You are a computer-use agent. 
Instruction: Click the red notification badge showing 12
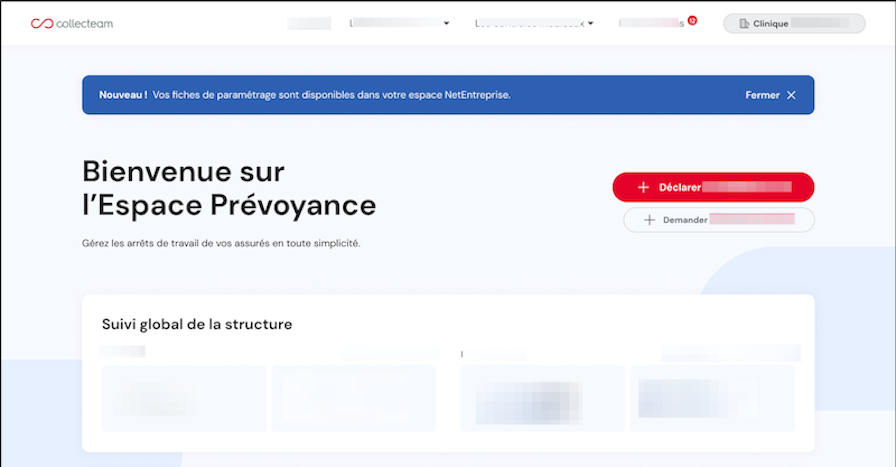692,20
